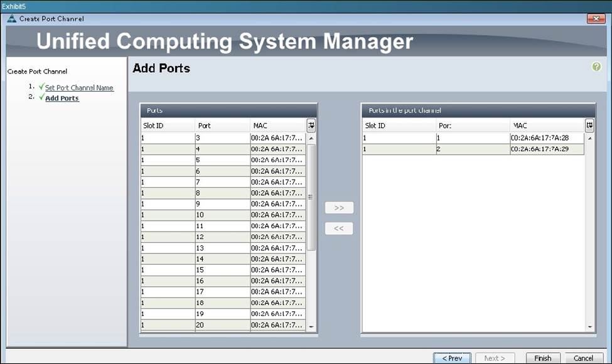Sort Ports table by Slot ID
This screenshot has height=364, width=612.
[x=168, y=126]
